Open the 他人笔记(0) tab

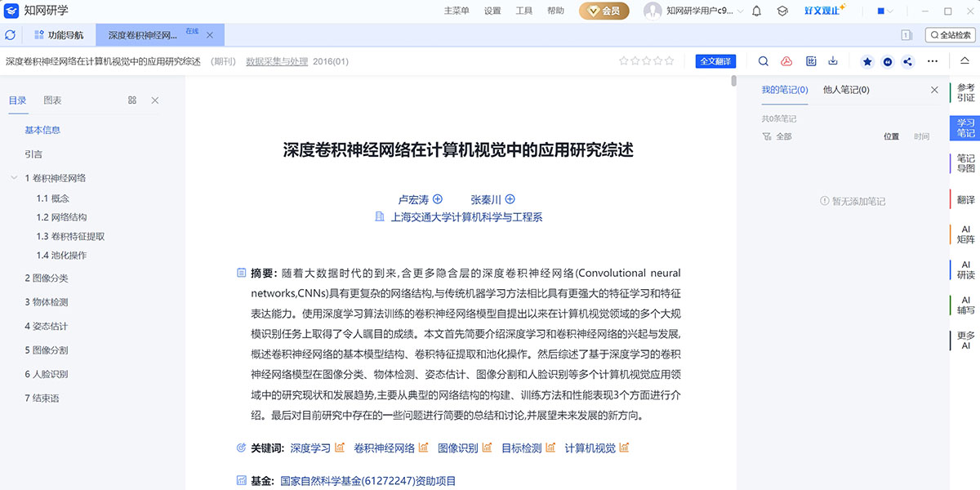846,90
